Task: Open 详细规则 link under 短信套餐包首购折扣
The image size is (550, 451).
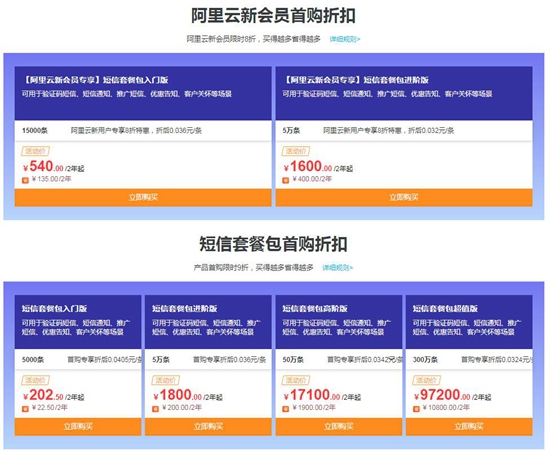Action: [338, 268]
